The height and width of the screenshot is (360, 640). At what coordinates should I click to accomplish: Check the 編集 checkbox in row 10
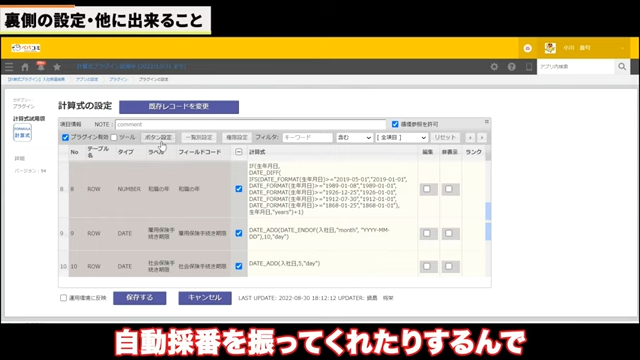427,266
